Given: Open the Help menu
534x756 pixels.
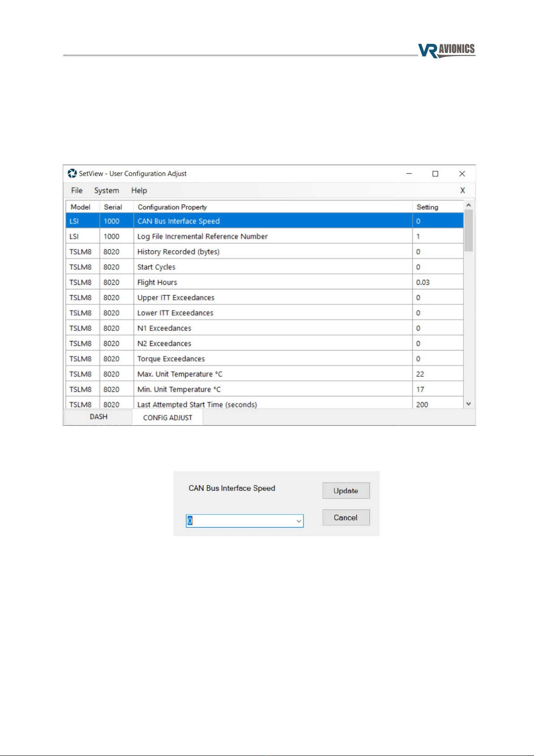Looking at the screenshot, I should coord(139,190).
